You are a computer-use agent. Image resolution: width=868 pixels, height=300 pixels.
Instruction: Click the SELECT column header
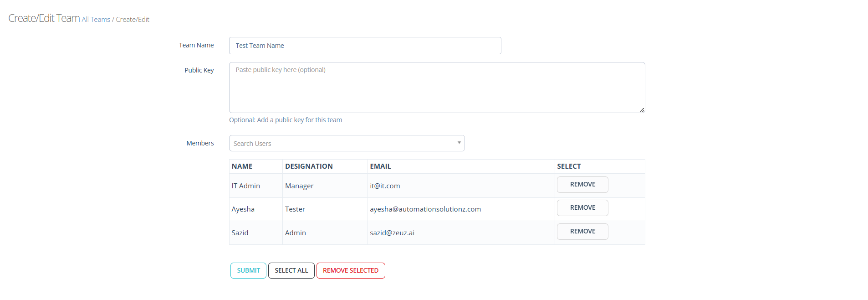569,166
